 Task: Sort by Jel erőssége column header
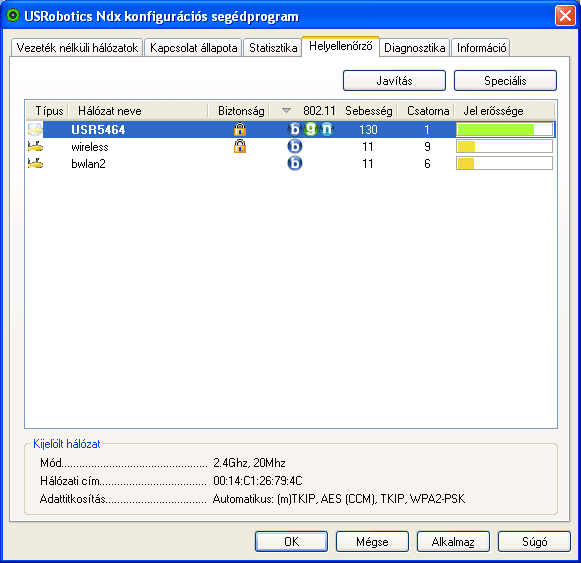pyautogui.click(x=505, y=110)
